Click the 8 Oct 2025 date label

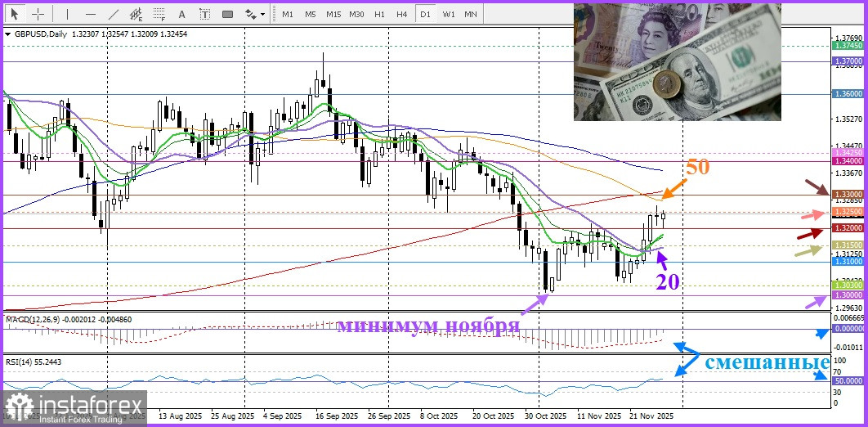click(440, 416)
